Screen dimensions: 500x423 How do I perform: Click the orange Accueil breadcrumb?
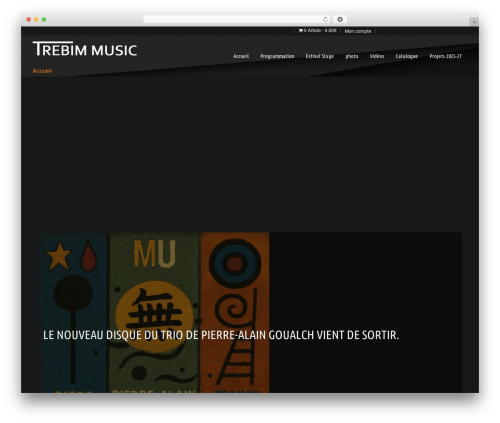pos(42,71)
